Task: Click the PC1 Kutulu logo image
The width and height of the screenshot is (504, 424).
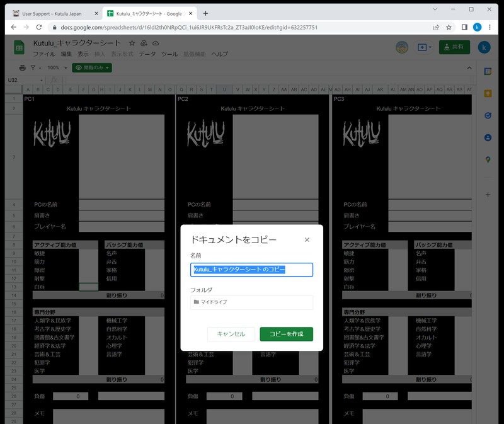Action: coord(52,133)
